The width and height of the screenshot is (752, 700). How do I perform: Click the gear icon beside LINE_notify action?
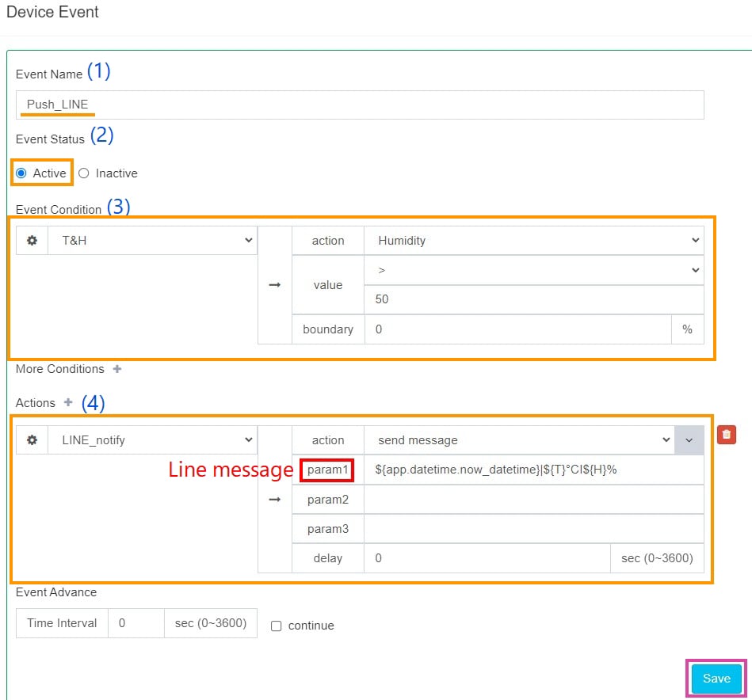pyautogui.click(x=32, y=440)
